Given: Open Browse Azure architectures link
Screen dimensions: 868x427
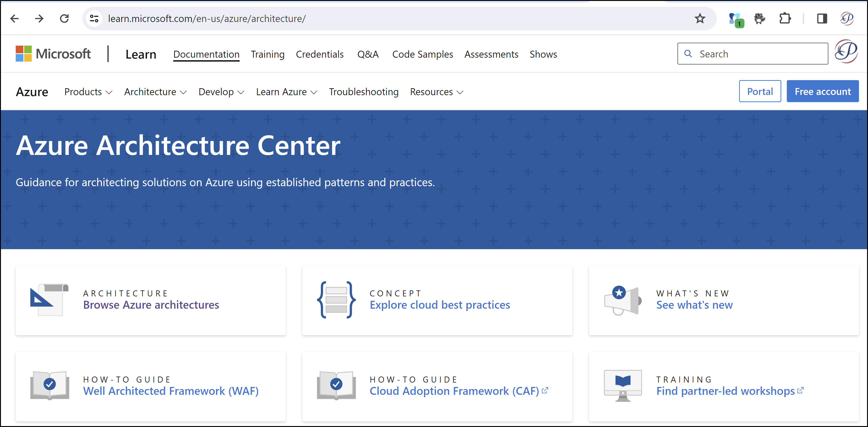Looking at the screenshot, I should pos(151,305).
